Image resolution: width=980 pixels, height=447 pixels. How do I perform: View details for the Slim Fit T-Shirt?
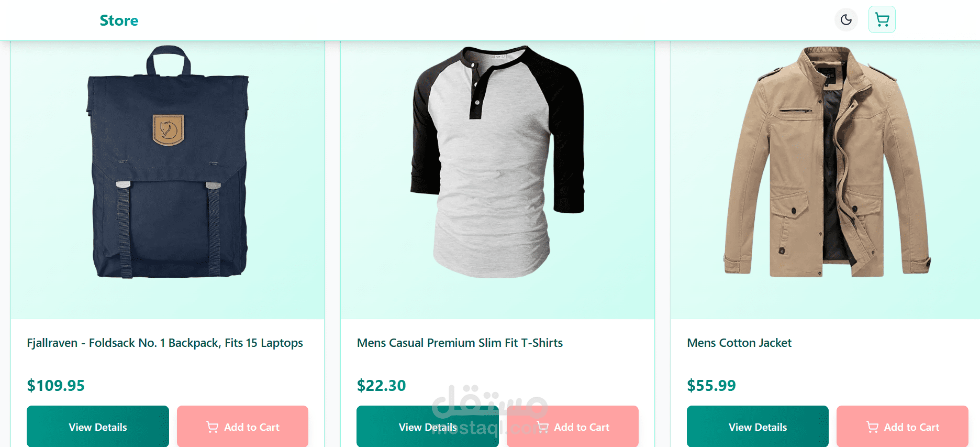pyautogui.click(x=428, y=427)
